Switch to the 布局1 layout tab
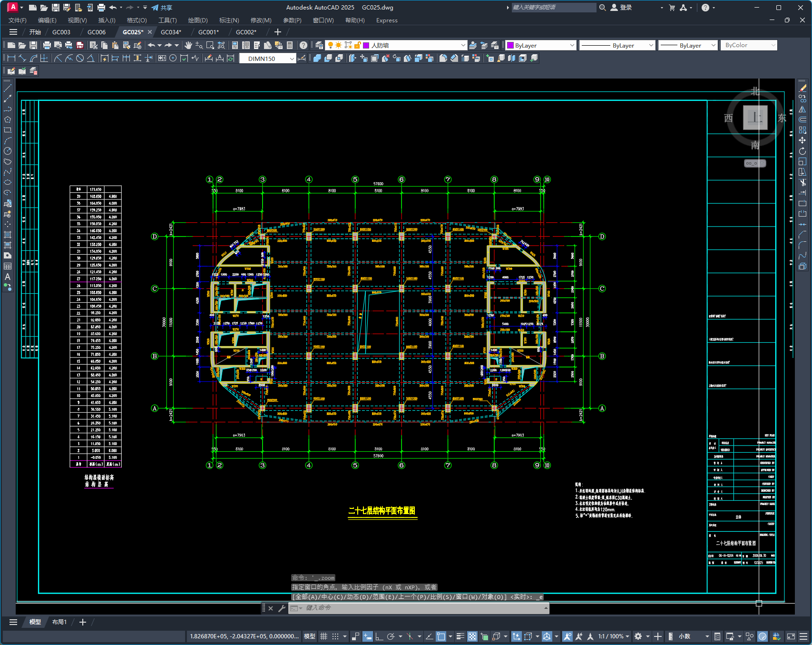Image resolution: width=812 pixels, height=645 pixels. point(59,622)
